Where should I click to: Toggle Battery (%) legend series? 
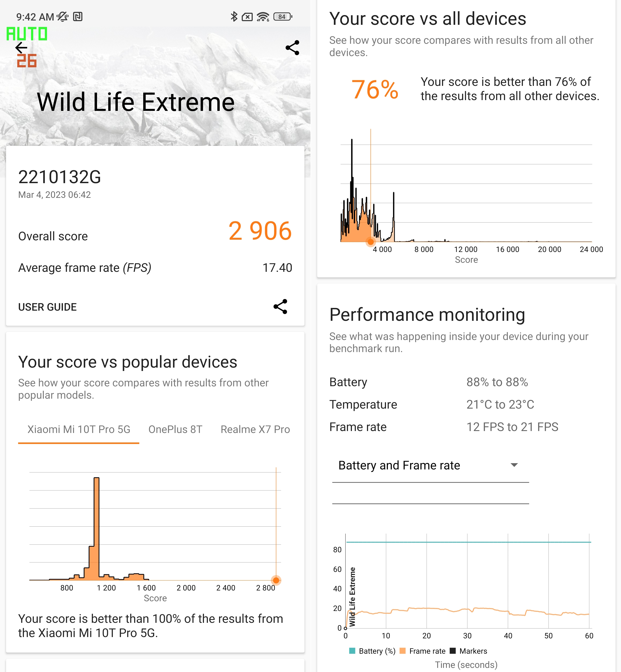372,651
